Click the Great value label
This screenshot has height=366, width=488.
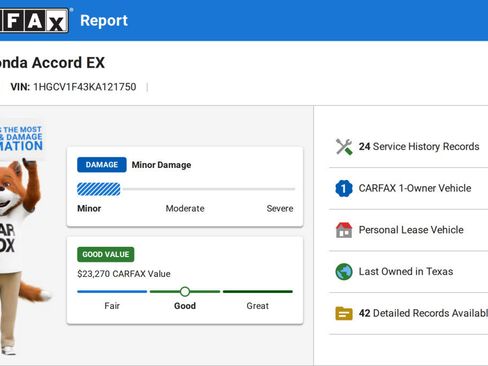click(258, 306)
